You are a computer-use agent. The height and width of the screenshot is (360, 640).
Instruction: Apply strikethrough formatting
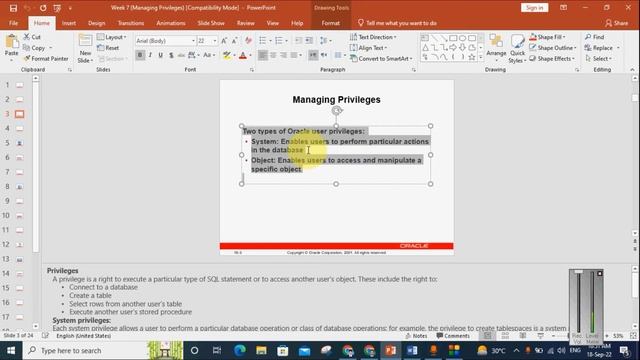[x=181, y=55]
